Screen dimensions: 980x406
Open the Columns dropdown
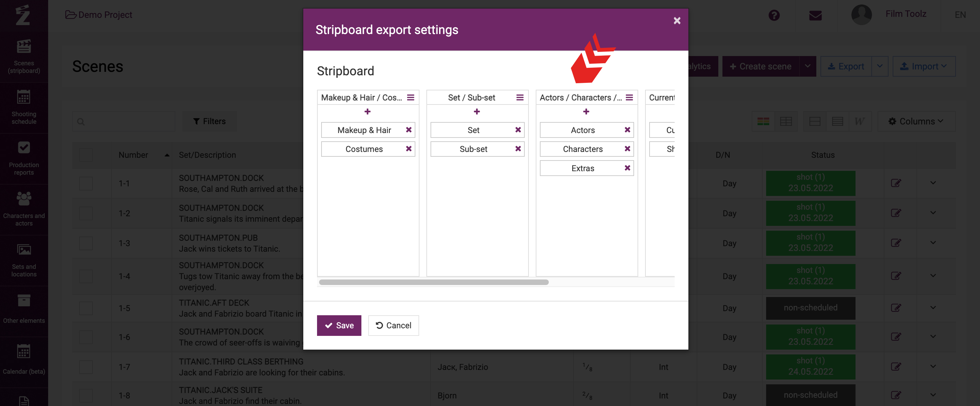point(916,121)
